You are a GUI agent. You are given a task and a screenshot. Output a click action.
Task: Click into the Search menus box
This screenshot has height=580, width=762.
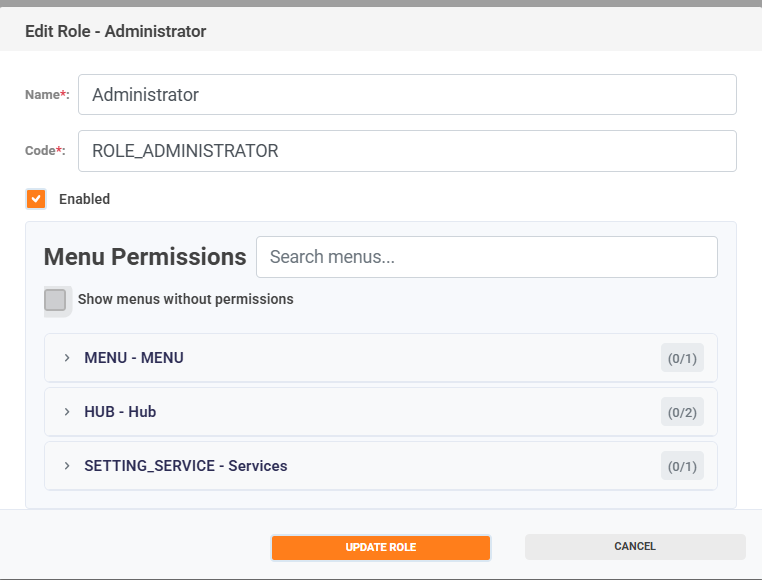486,257
